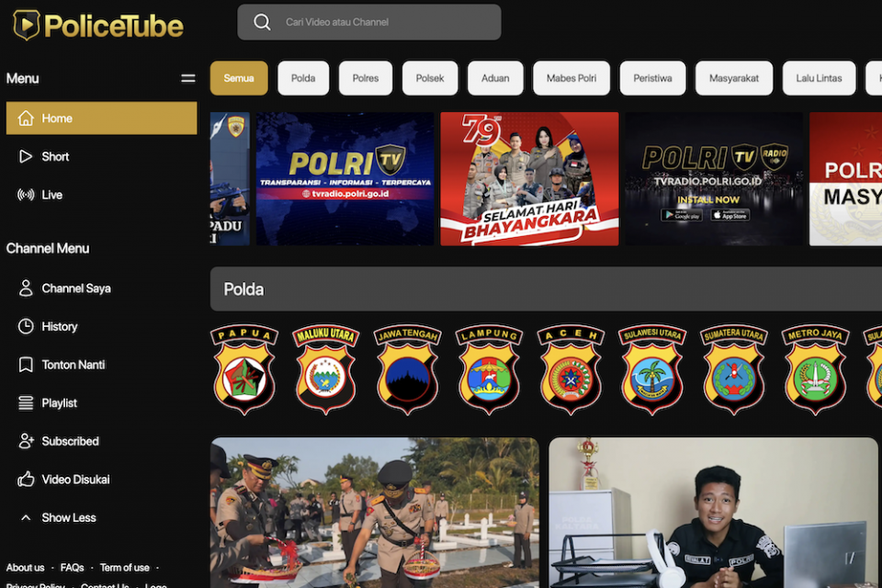Open the About us link
882x588 pixels.
(26, 568)
